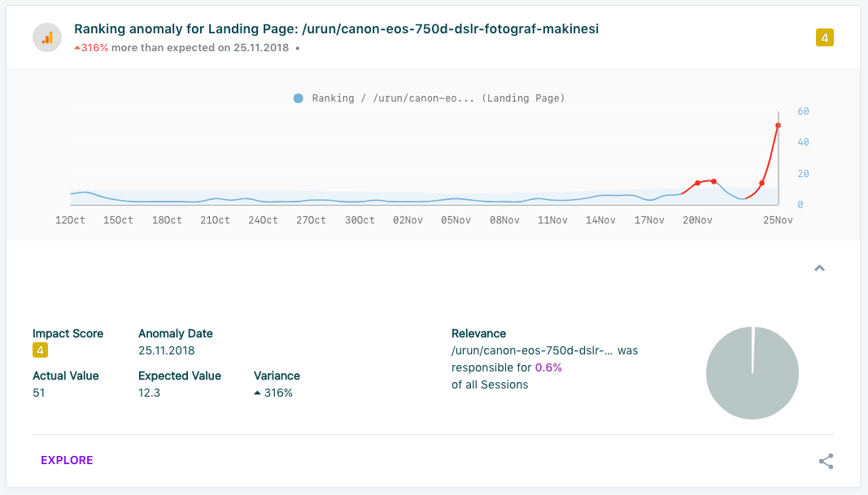Click the Actual Value 51

click(x=39, y=393)
